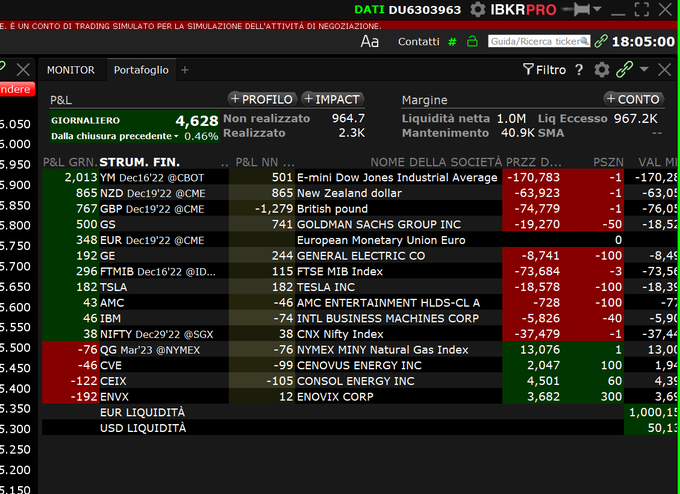680x494 pixels.
Task: Click the green hash symbol icon
Action: [452, 42]
